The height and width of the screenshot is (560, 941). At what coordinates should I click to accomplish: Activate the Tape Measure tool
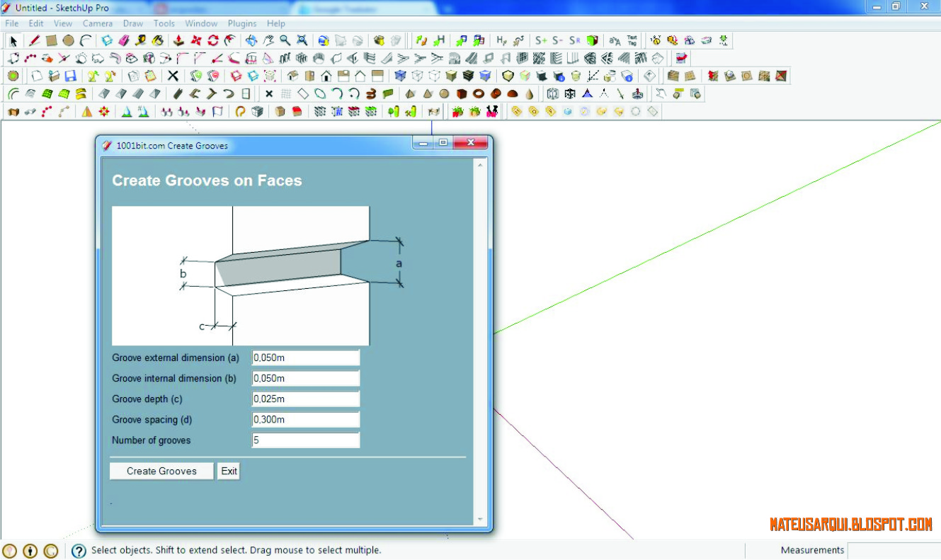[141, 40]
